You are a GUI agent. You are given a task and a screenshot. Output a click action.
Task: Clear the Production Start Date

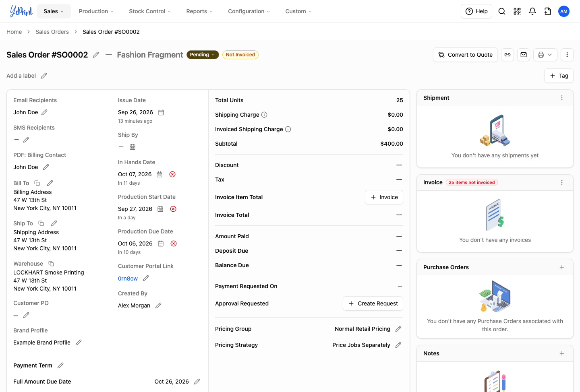pyautogui.click(x=173, y=209)
